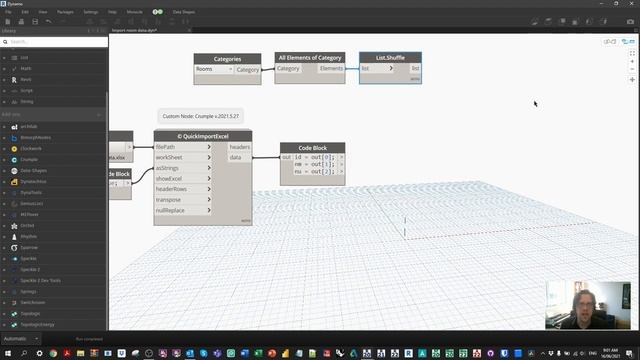This screenshot has height=360, width=640.
Task: Click the All Elements of Category node title
Action: pyautogui.click(x=310, y=58)
